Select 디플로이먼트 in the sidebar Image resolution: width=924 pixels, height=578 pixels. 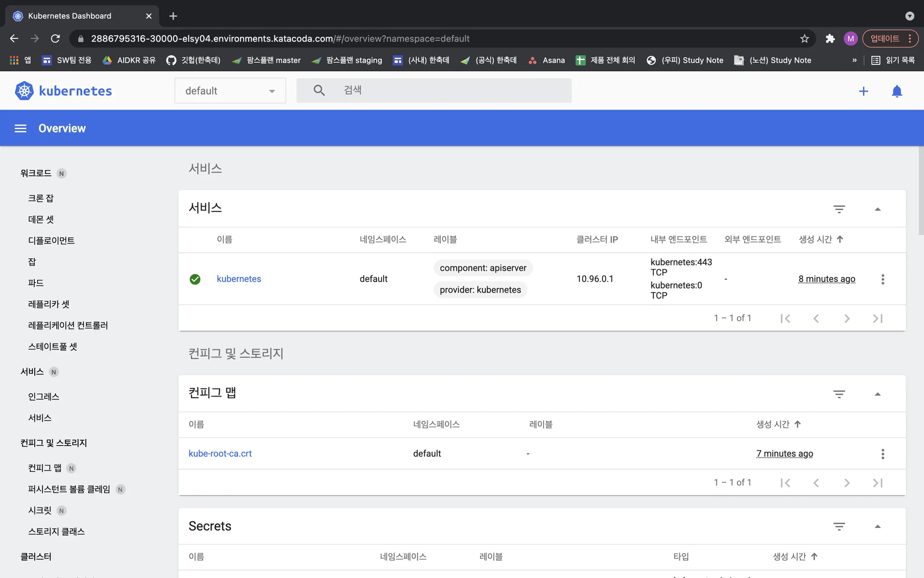[x=51, y=241]
